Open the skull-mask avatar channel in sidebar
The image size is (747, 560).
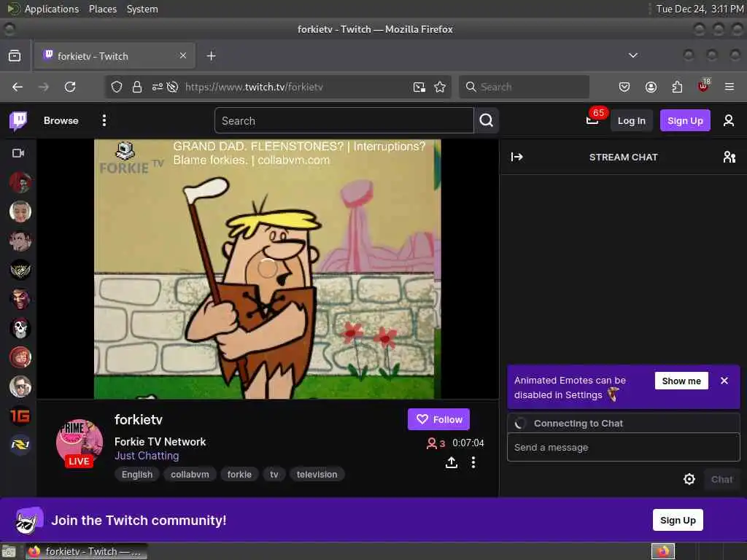[x=20, y=328]
